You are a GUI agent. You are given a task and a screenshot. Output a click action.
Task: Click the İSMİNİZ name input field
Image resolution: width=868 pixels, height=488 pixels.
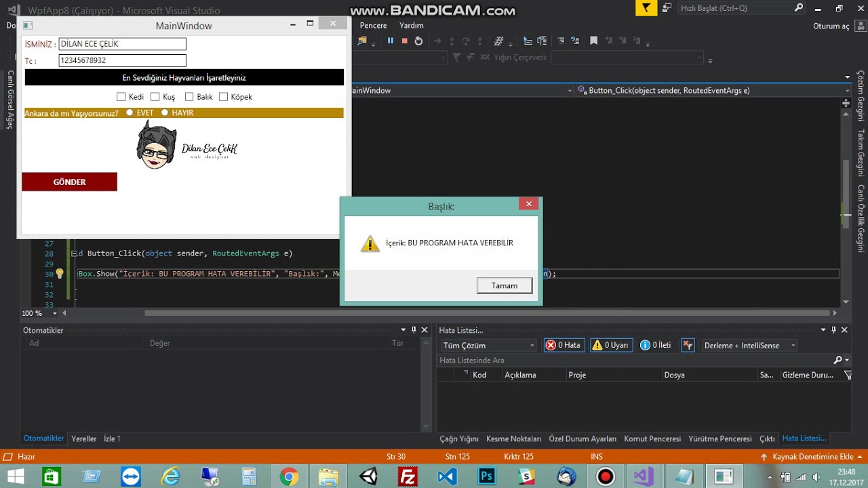click(122, 44)
